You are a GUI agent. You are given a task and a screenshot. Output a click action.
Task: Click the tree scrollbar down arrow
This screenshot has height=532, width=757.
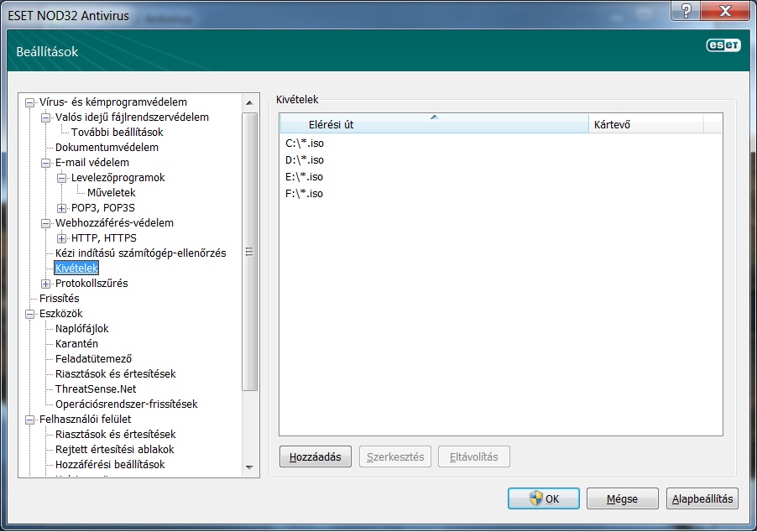pos(248,467)
